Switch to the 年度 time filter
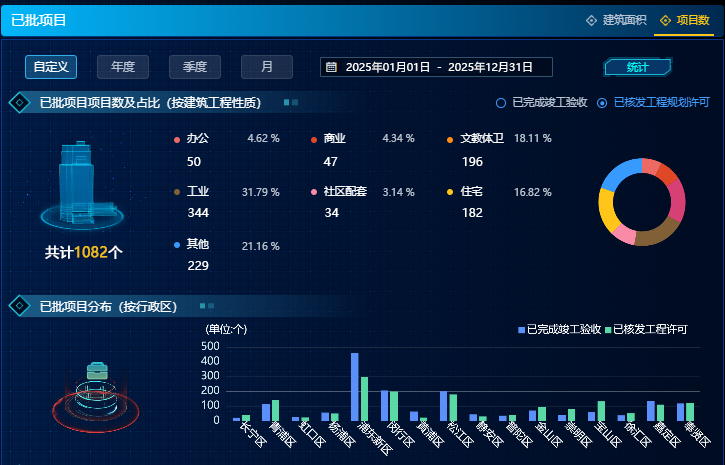This screenshot has width=725, height=465. (123, 67)
